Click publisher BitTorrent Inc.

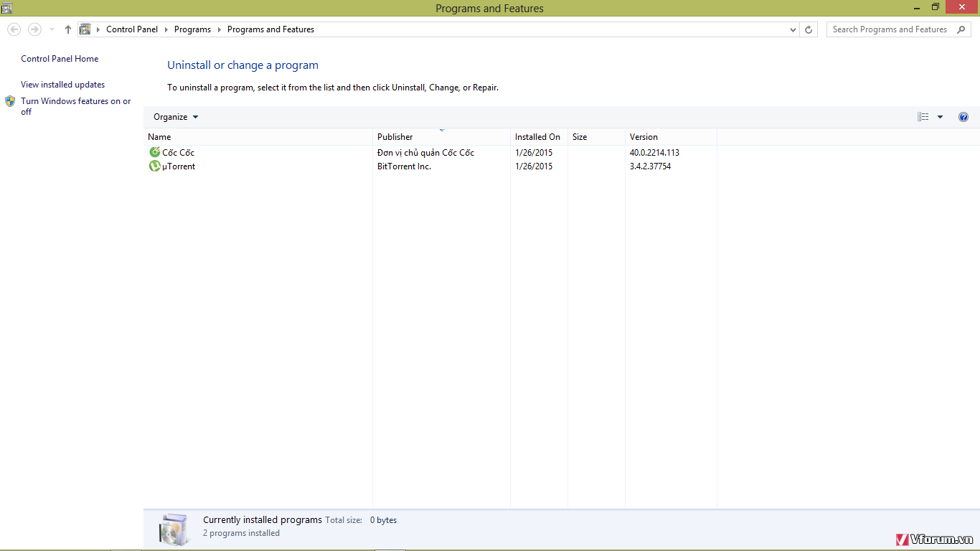tap(404, 166)
